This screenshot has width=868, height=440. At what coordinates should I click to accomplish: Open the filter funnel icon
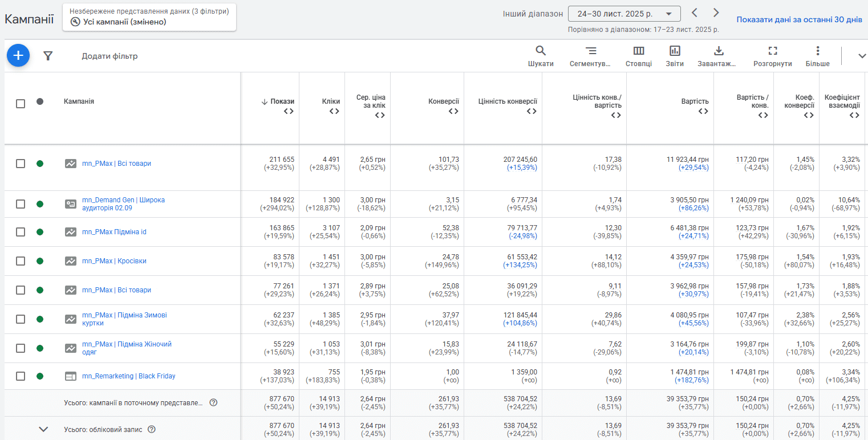pyautogui.click(x=48, y=56)
